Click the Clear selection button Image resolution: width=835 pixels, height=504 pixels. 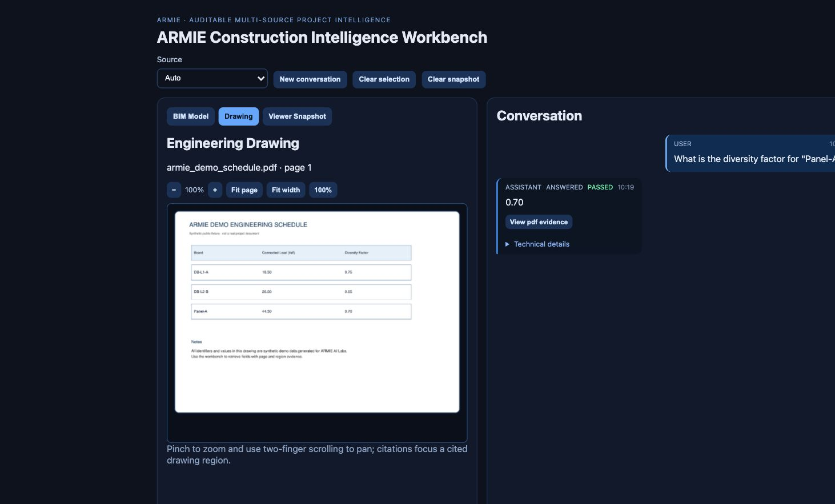(x=384, y=79)
